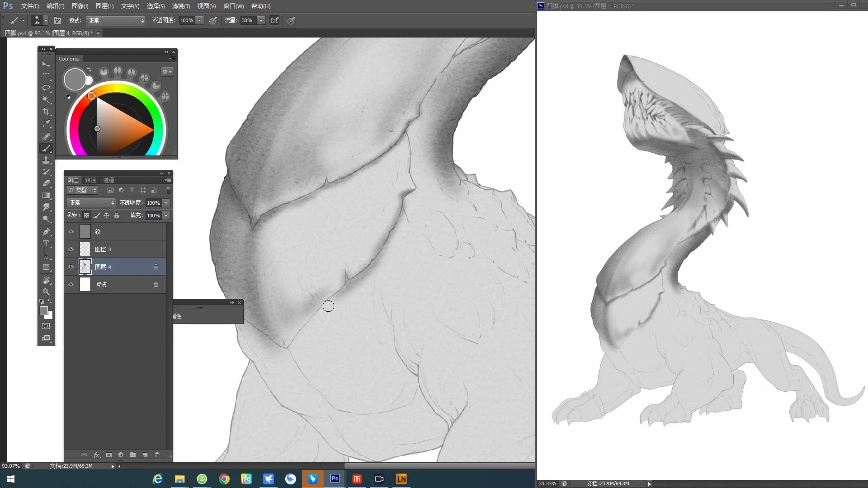
Task: Hide the 纹 layer
Action: 71,231
